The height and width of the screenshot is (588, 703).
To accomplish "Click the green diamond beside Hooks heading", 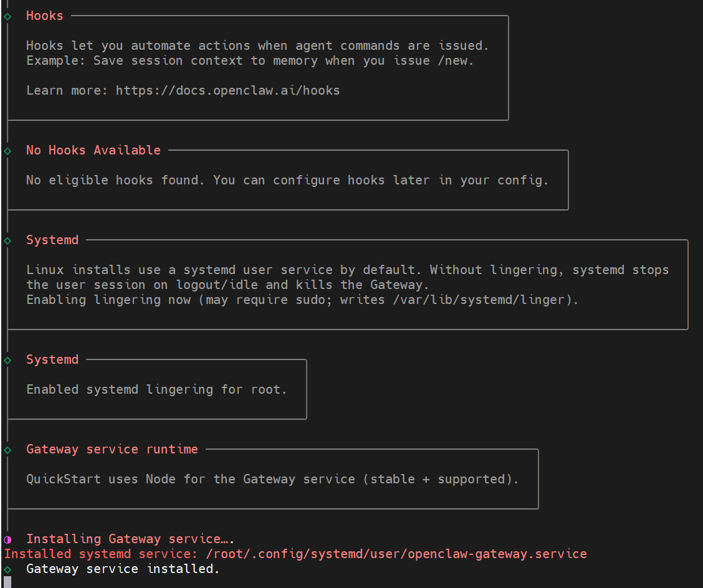I will 7,17.
